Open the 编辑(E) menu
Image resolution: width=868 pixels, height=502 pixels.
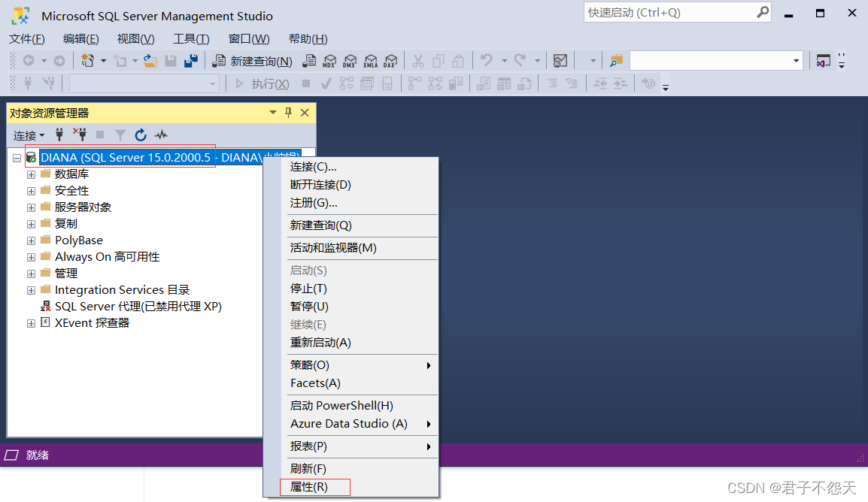pyautogui.click(x=80, y=38)
